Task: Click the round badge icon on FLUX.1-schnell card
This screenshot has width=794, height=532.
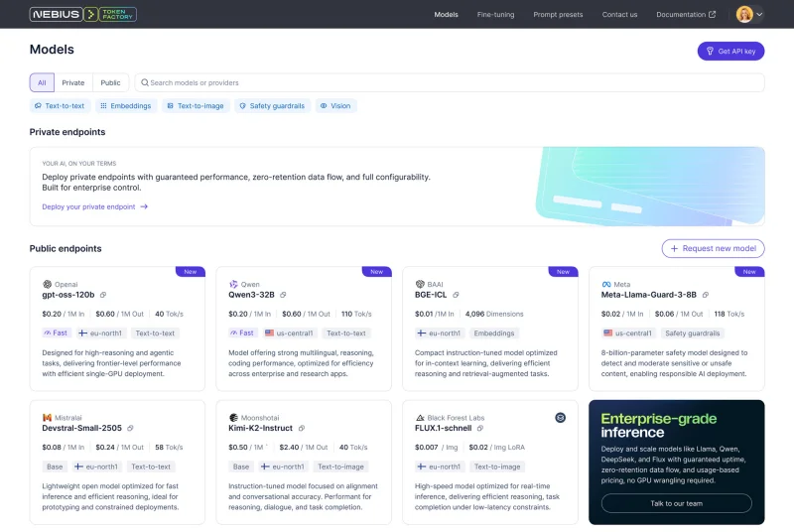Action: click(561, 418)
